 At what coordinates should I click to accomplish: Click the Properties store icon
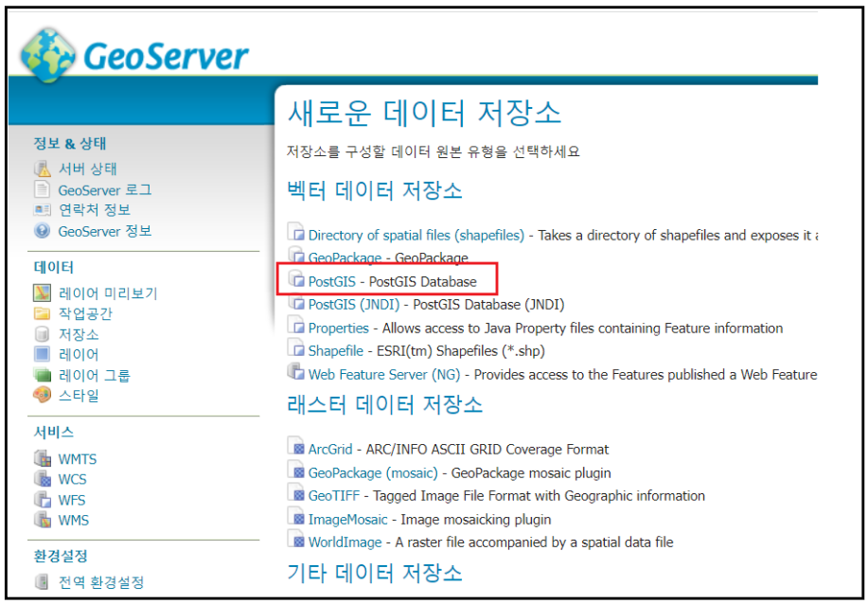tap(296, 326)
